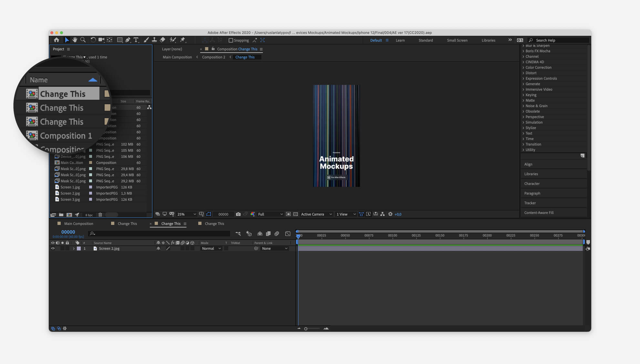Select the Hand tool
This screenshot has width=640, height=364.
(x=75, y=40)
